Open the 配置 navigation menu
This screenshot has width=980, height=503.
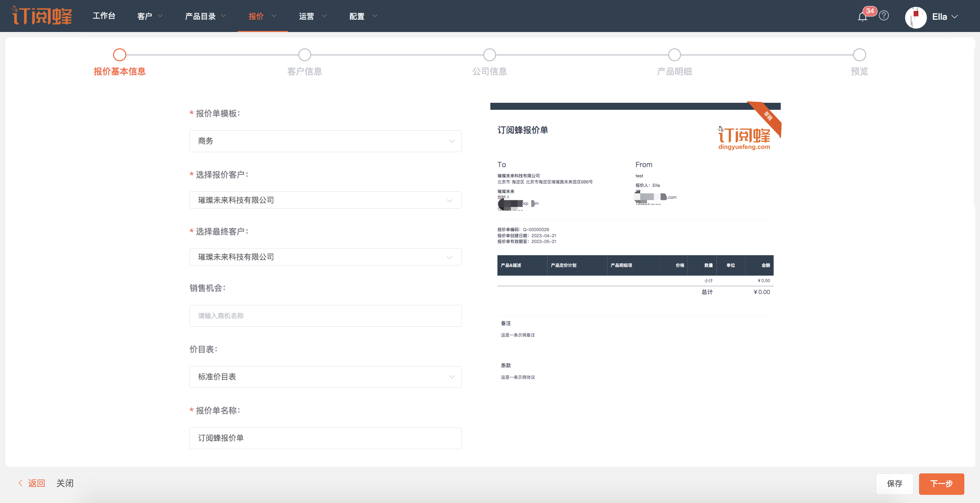coord(363,16)
